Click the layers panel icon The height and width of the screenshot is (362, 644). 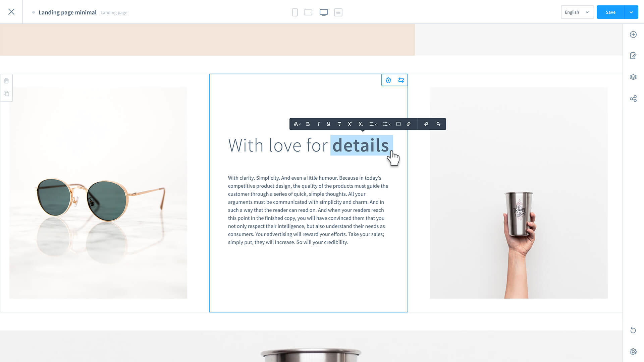coord(633,77)
